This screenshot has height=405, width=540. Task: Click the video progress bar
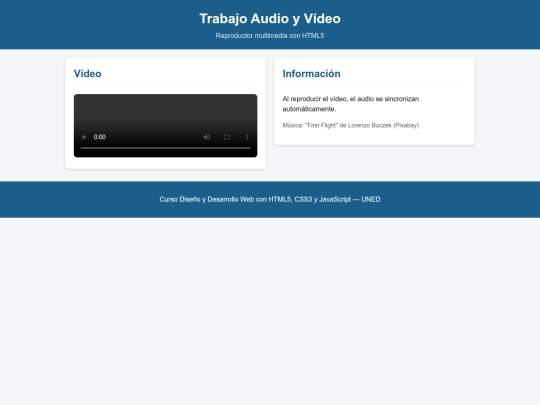point(165,148)
